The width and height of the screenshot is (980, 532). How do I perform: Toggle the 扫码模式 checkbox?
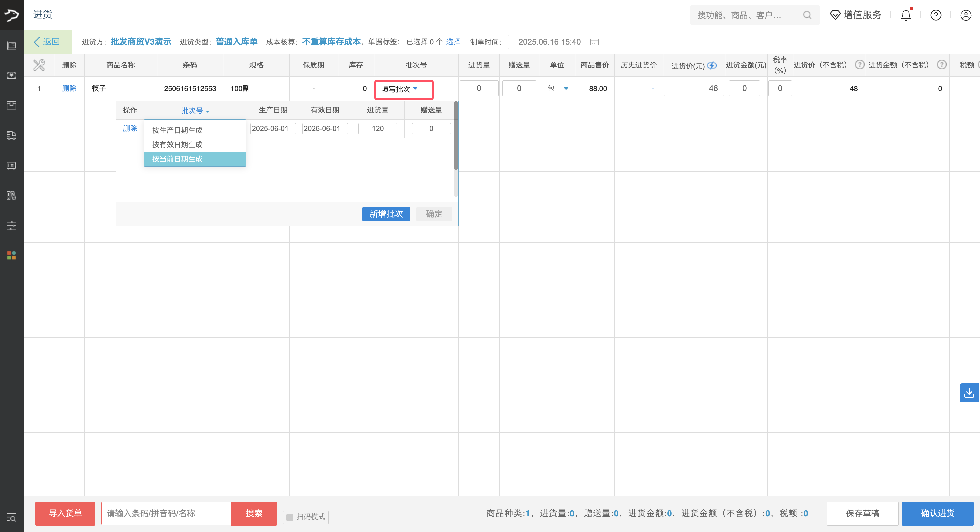pos(290,517)
